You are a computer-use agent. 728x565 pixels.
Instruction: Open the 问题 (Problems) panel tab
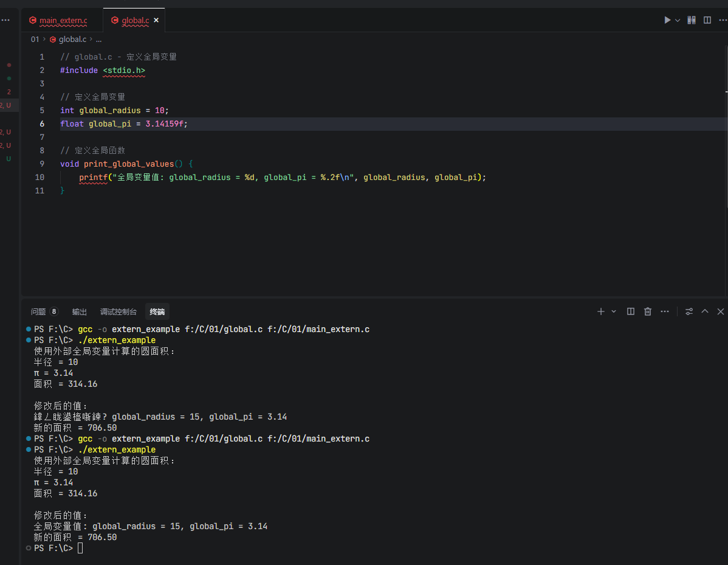tap(38, 311)
